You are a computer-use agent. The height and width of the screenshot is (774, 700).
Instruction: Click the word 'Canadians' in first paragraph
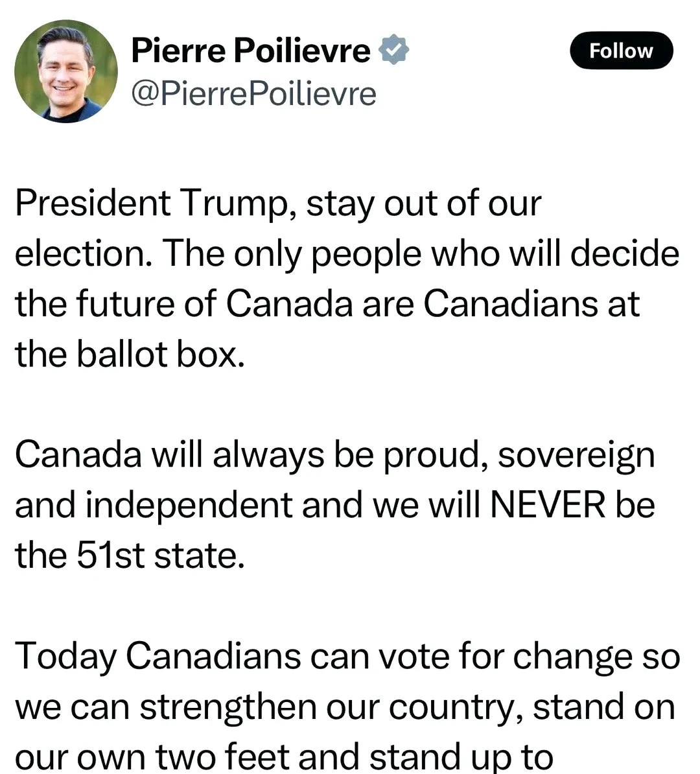[511, 304]
